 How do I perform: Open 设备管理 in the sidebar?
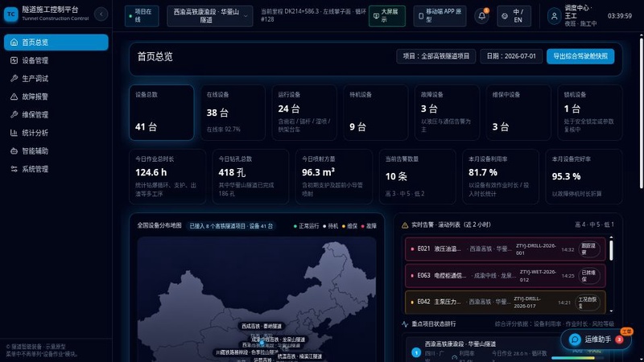click(56, 60)
